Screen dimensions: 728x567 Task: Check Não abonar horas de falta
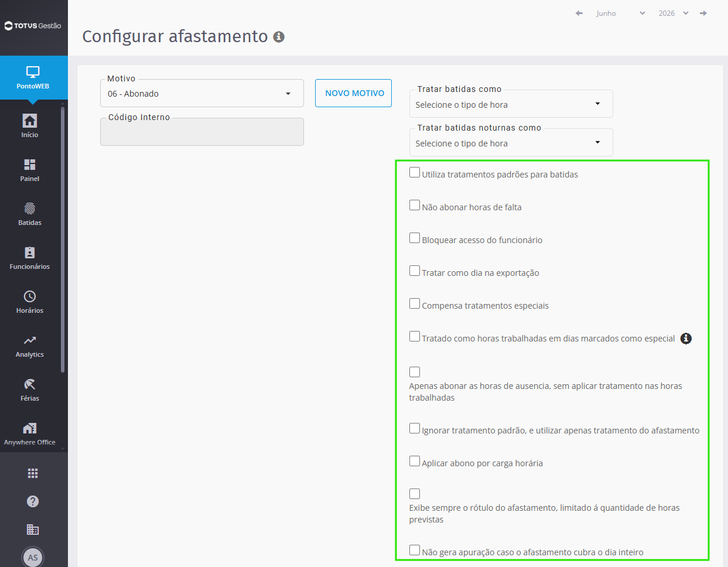point(415,206)
